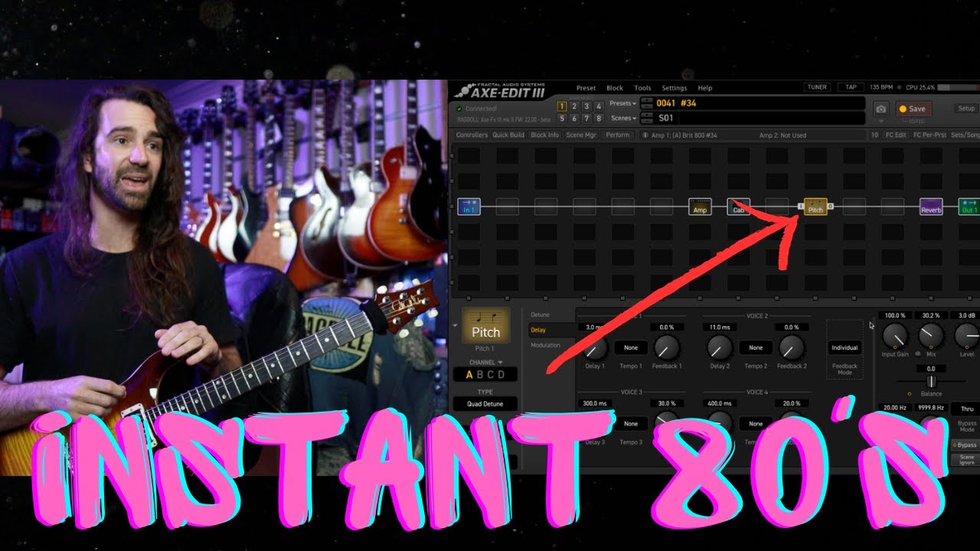The height and width of the screenshot is (551, 980).
Task: Click the TUNER button
Action: click(x=817, y=87)
